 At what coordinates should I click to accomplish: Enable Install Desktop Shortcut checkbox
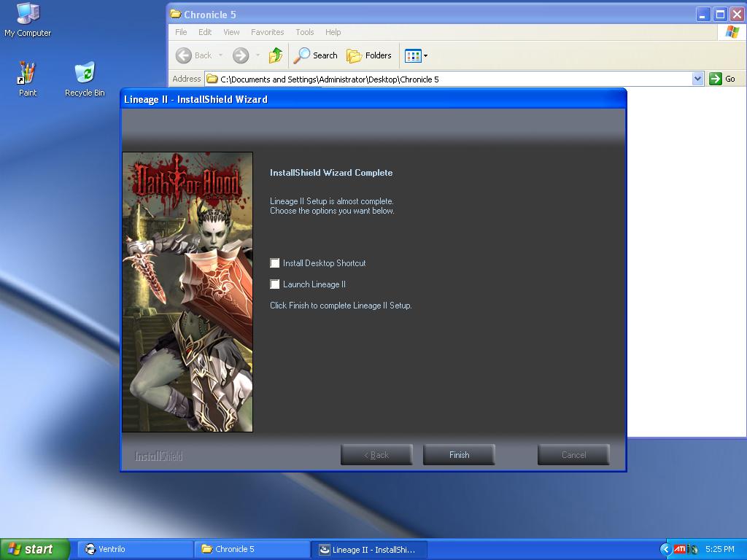[275, 263]
